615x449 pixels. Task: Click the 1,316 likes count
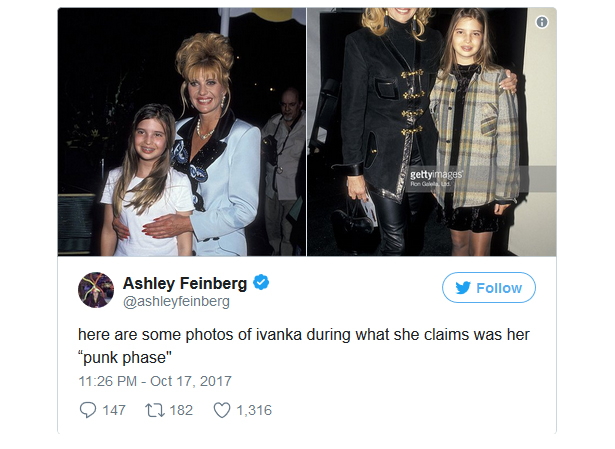[254, 410]
